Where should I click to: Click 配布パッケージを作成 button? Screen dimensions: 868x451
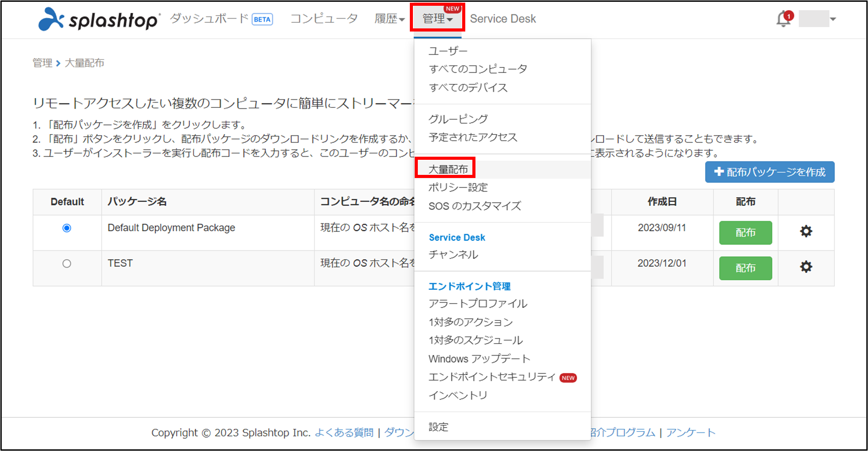[770, 172]
